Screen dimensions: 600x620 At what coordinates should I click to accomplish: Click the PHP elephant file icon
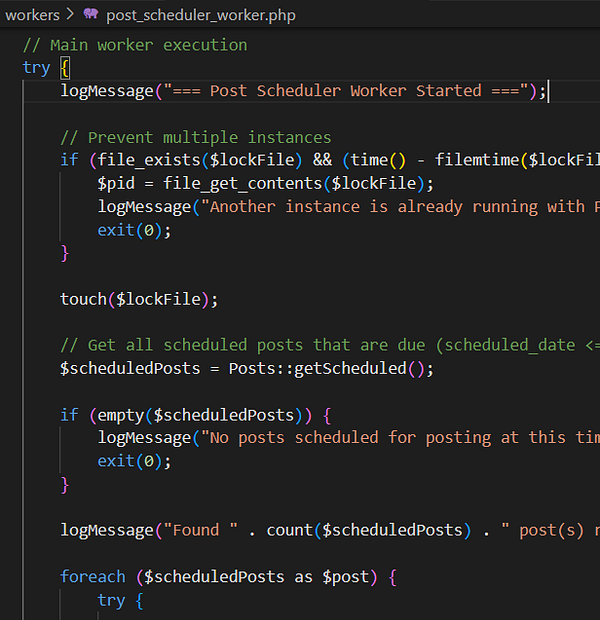[91, 14]
